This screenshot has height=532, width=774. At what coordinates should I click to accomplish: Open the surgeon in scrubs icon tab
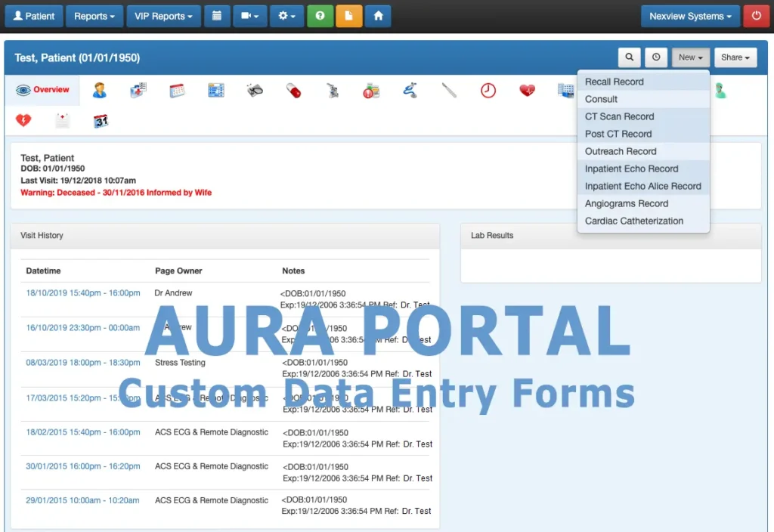point(720,91)
